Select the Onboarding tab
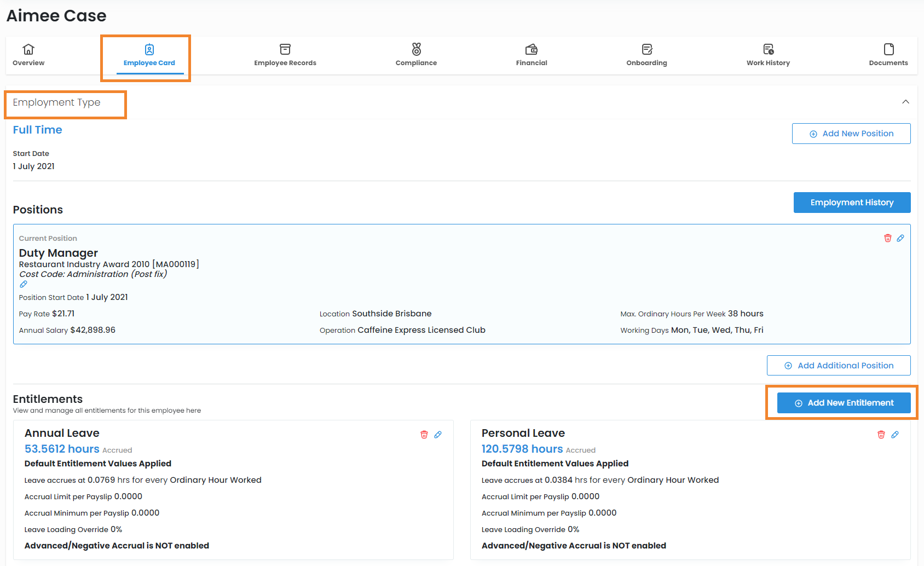This screenshot has height=566, width=924. (x=646, y=55)
